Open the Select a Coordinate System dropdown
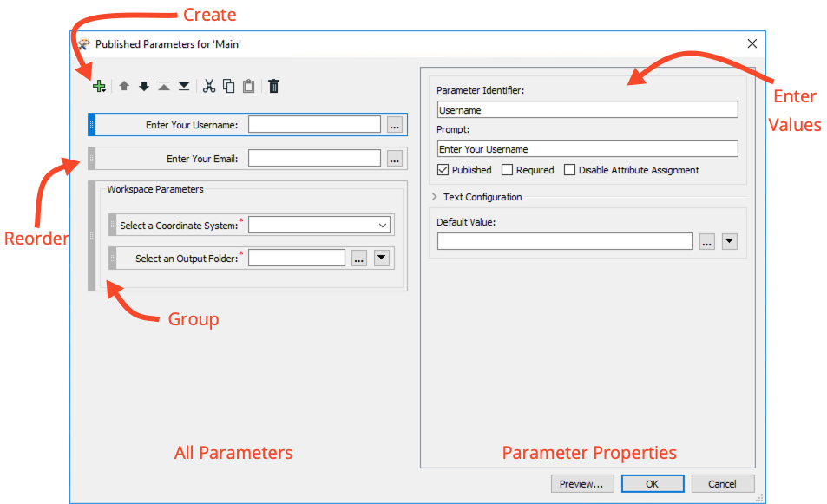 point(382,225)
